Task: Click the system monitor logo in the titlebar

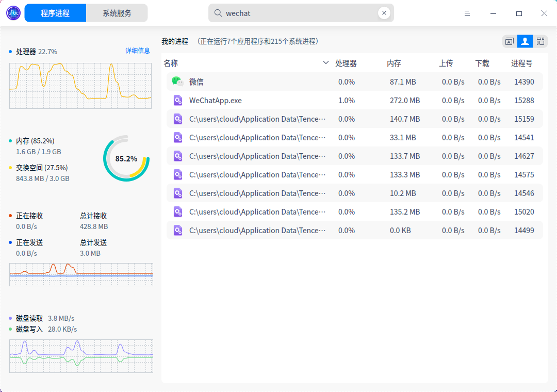Action: pyautogui.click(x=12, y=12)
